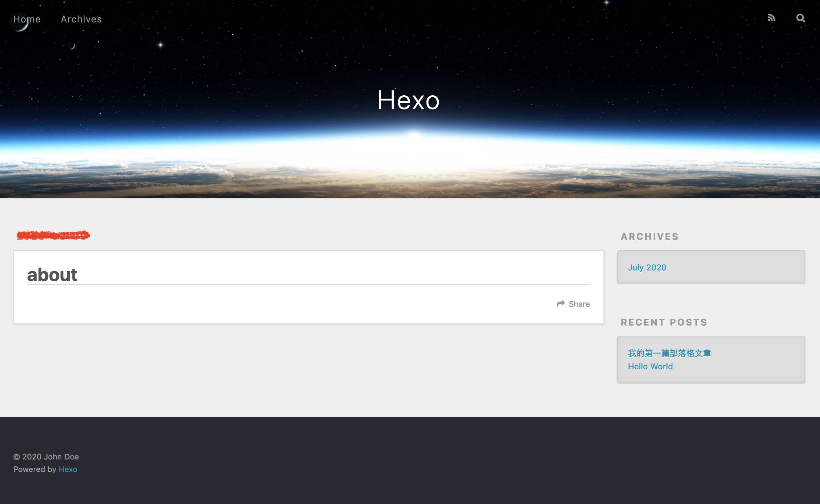Go to the Home nav link
Image resolution: width=820 pixels, height=504 pixels.
(x=27, y=19)
